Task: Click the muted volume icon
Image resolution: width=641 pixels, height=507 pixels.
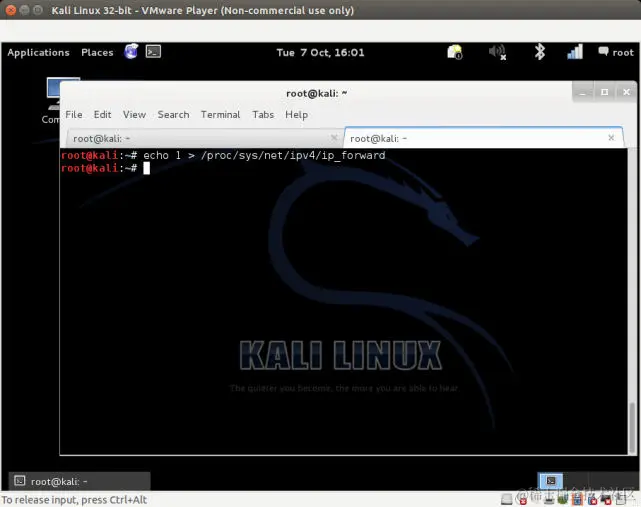Action: 498,52
